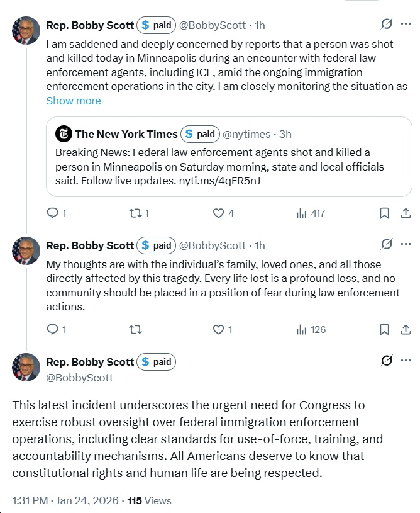Bookmark the second tweet about family
The image size is (420, 513).
384,329
